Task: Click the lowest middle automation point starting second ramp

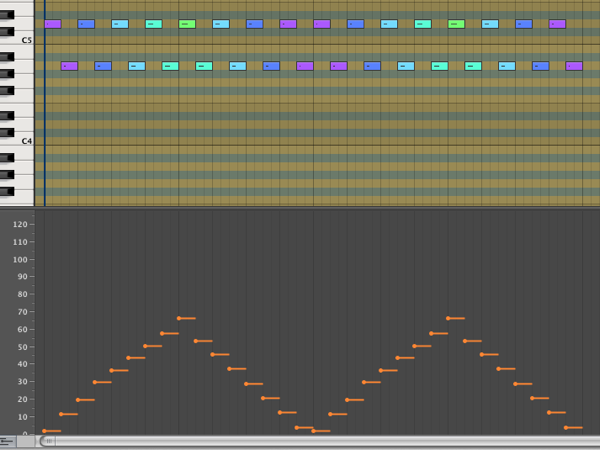Action: coord(314,431)
